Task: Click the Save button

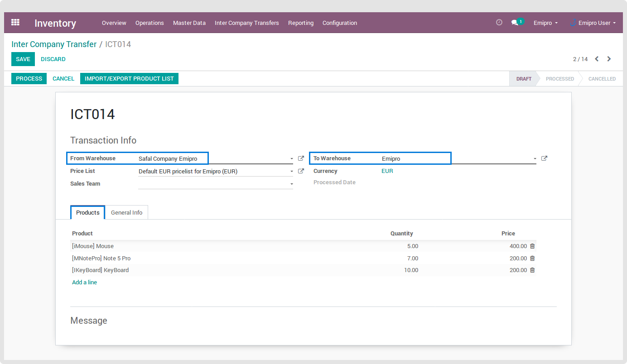Action: point(23,59)
